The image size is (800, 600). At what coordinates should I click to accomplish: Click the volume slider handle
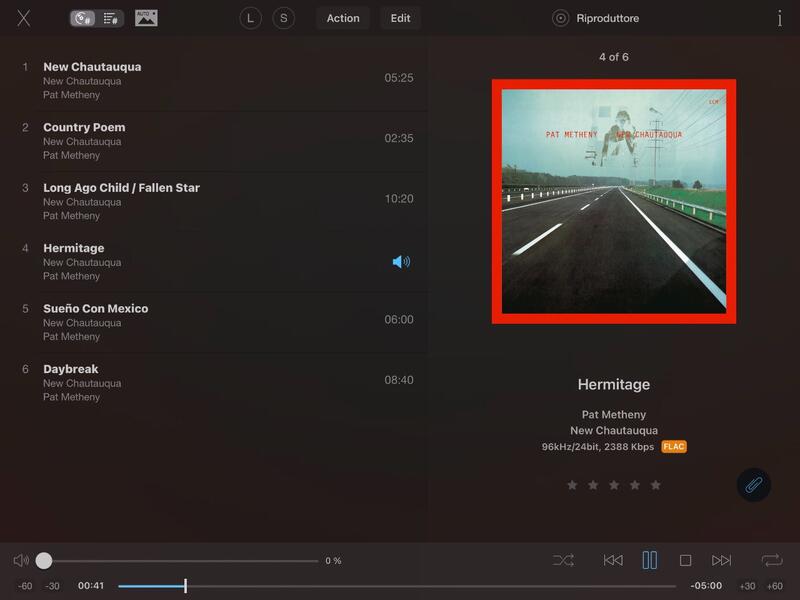pos(44,561)
